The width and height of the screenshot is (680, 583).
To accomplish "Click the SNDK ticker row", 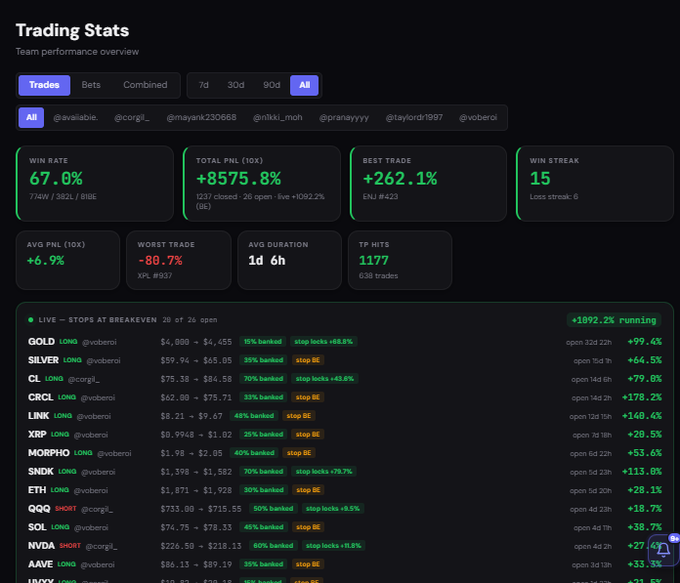I will (345, 472).
